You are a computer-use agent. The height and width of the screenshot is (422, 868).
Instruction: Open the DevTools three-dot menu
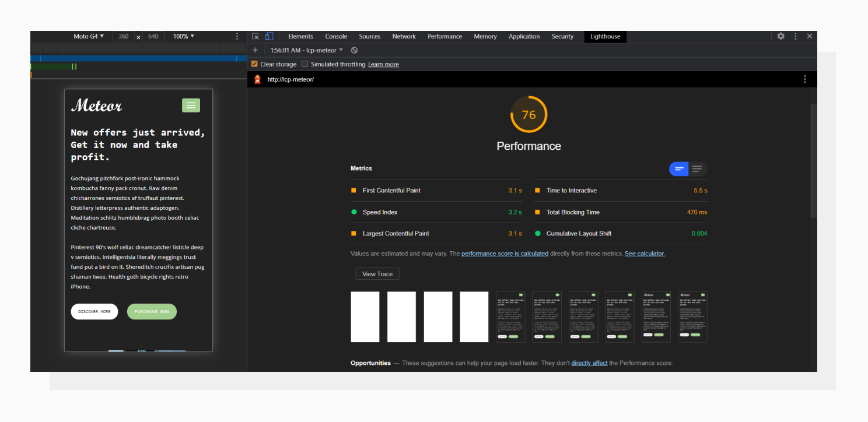coord(796,36)
